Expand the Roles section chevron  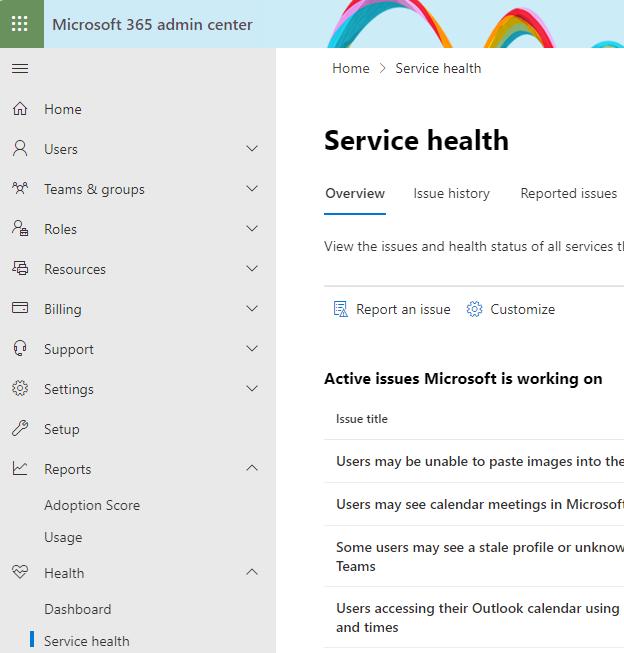pyautogui.click(x=252, y=228)
